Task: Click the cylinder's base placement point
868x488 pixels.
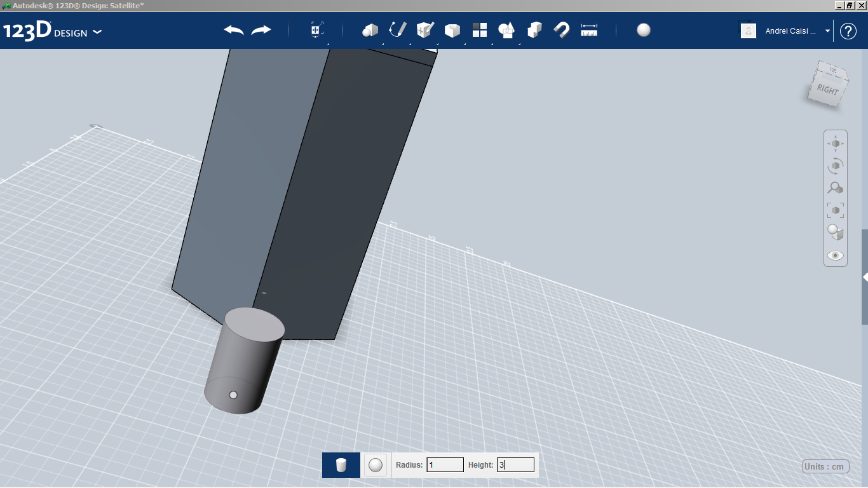Action: (233, 395)
